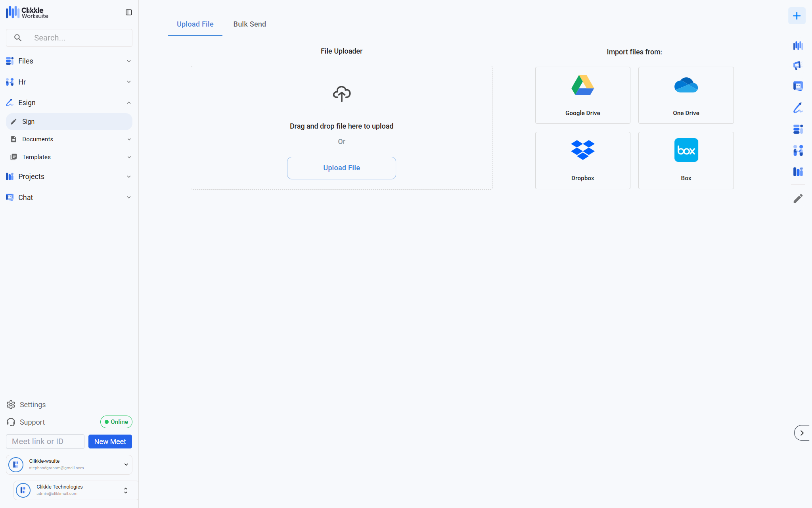The width and height of the screenshot is (812, 508).
Task: Click the sidebar collapse panel icon
Action: point(128,12)
